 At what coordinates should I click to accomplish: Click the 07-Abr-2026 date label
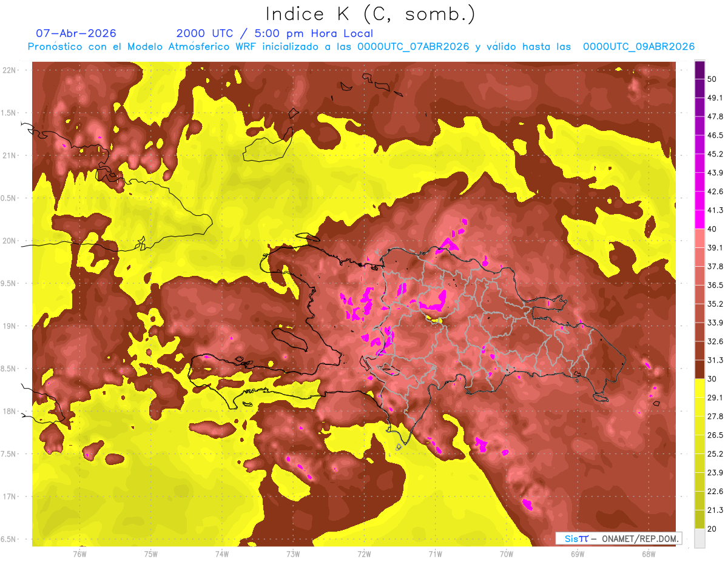[x=76, y=33]
